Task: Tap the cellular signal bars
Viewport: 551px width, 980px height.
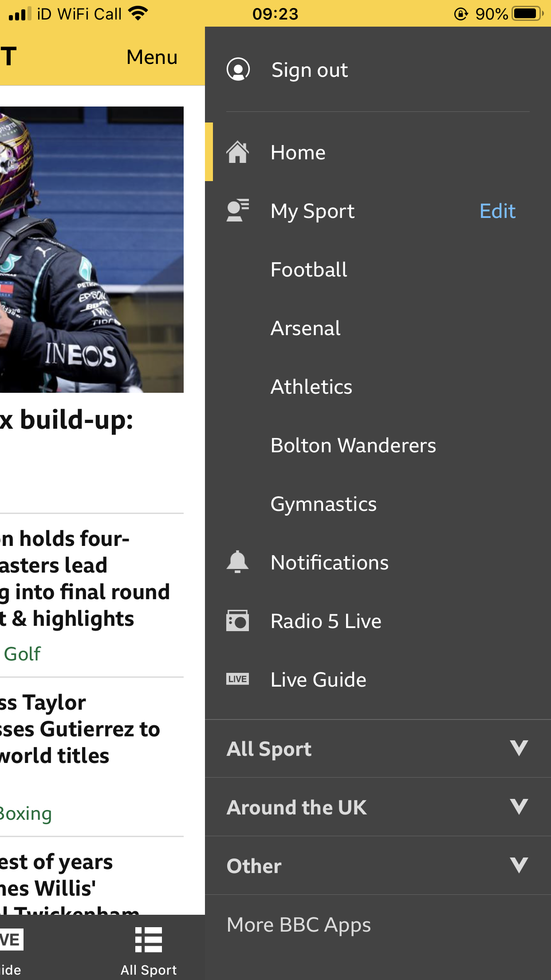Action: (x=20, y=14)
